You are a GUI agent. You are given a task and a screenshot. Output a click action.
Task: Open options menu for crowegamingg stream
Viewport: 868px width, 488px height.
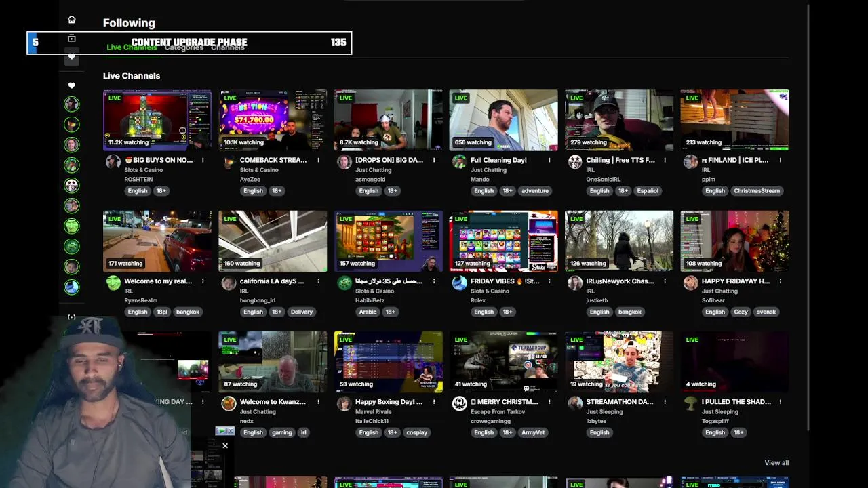coord(549,402)
